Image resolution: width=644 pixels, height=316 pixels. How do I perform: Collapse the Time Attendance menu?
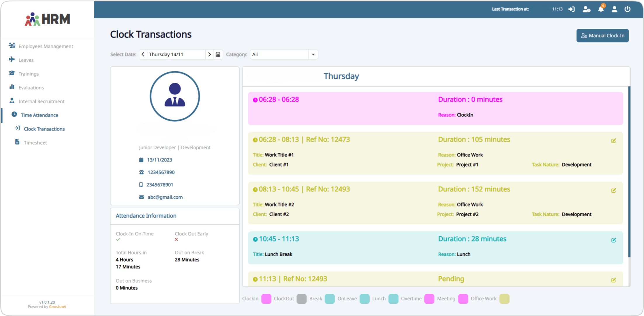pos(39,115)
